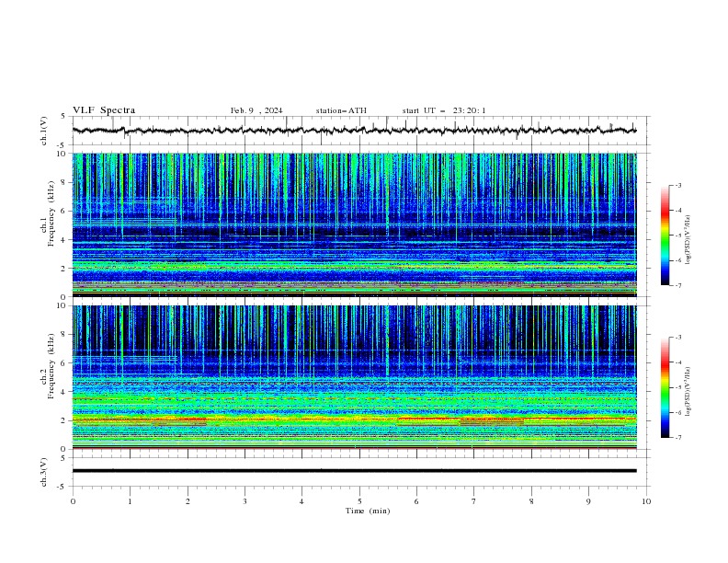Click the "-3" label on the ch.1 colorbar

click(677, 185)
